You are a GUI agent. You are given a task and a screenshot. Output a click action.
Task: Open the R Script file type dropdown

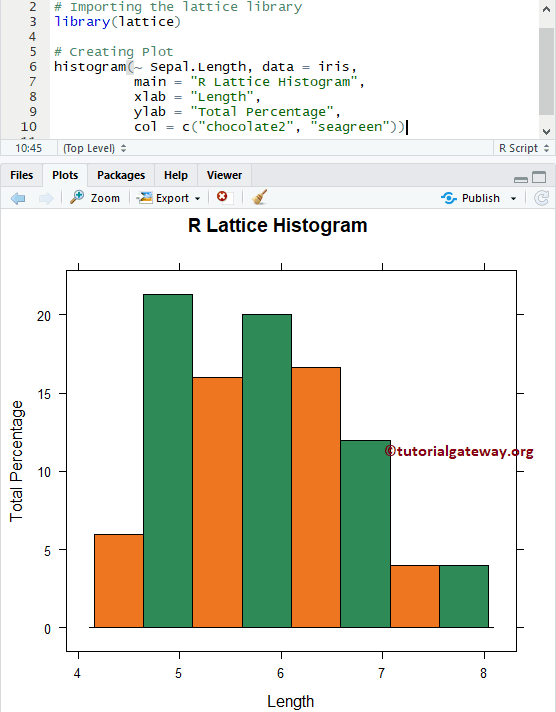click(x=524, y=148)
